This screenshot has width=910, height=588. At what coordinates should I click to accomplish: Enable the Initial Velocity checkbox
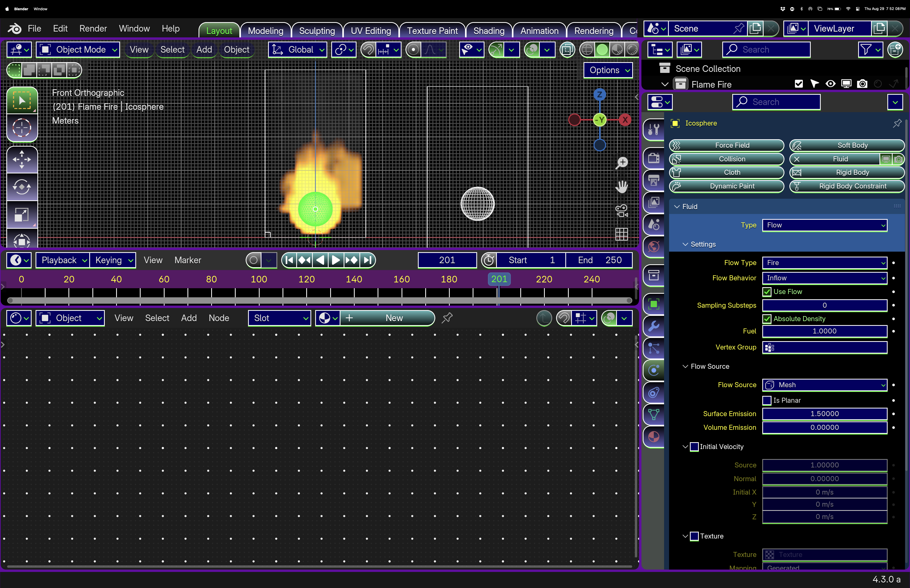pyautogui.click(x=694, y=447)
